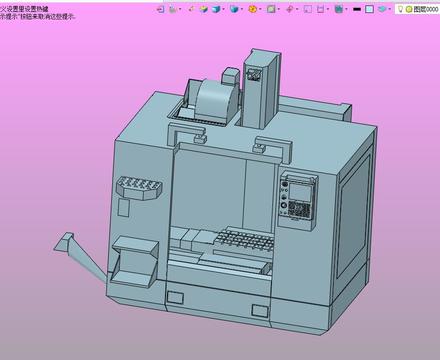
Task: Open dropdown arrow beside stacked layers icon
Action: coord(390,9)
